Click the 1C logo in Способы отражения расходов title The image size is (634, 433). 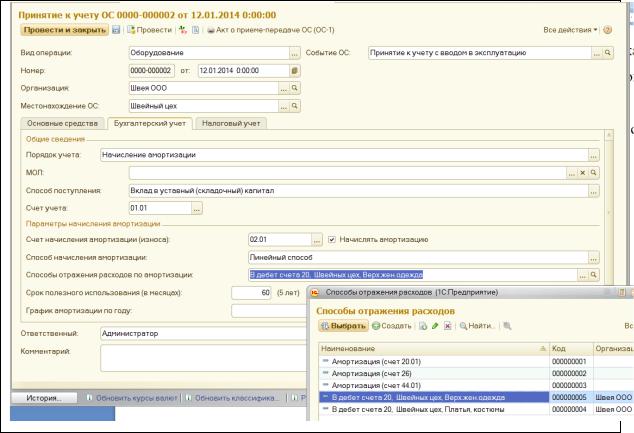tap(315, 292)
